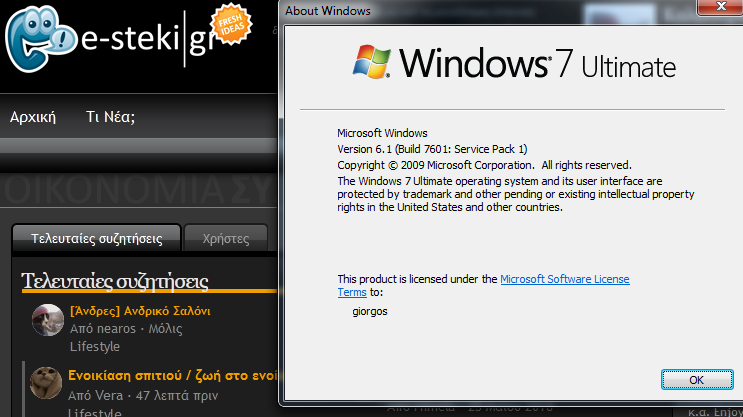Switch to Τελευταίες συζητήσεις tab

[96, 238]
